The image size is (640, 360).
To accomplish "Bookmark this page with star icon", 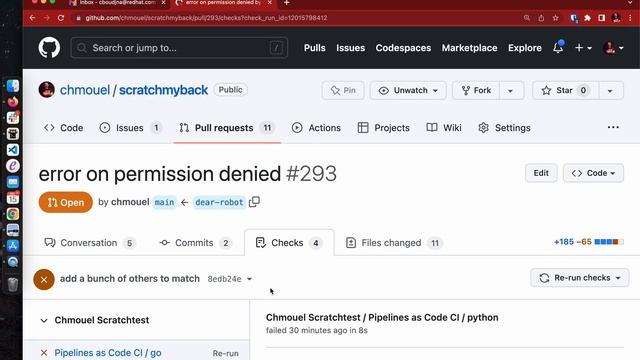I will (x=556, y=18).
